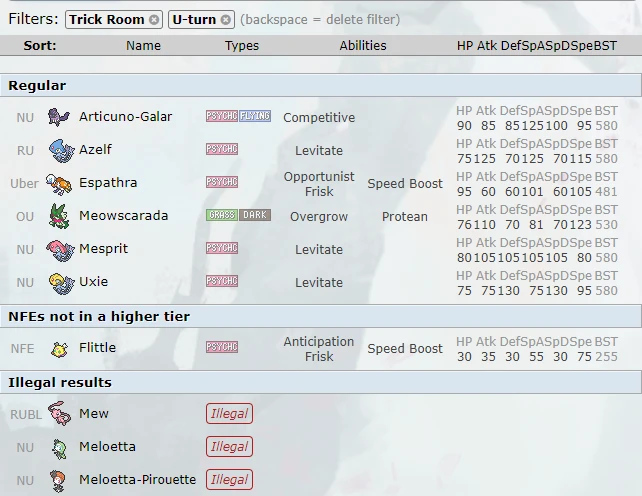Click Flittle's Anticipation Frisk abilities

click(x=319, y=349)
